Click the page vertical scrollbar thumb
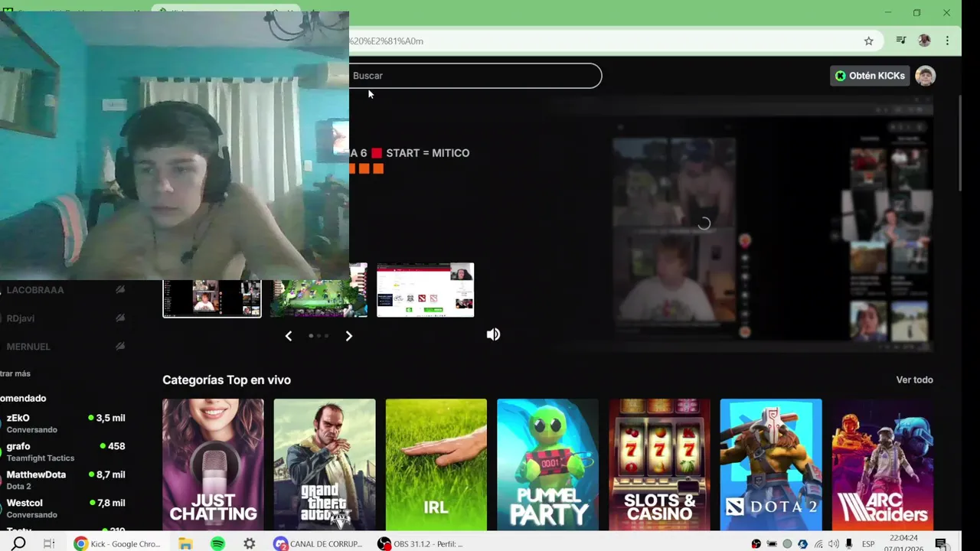The image size is (980, 551). click(959, 143)
